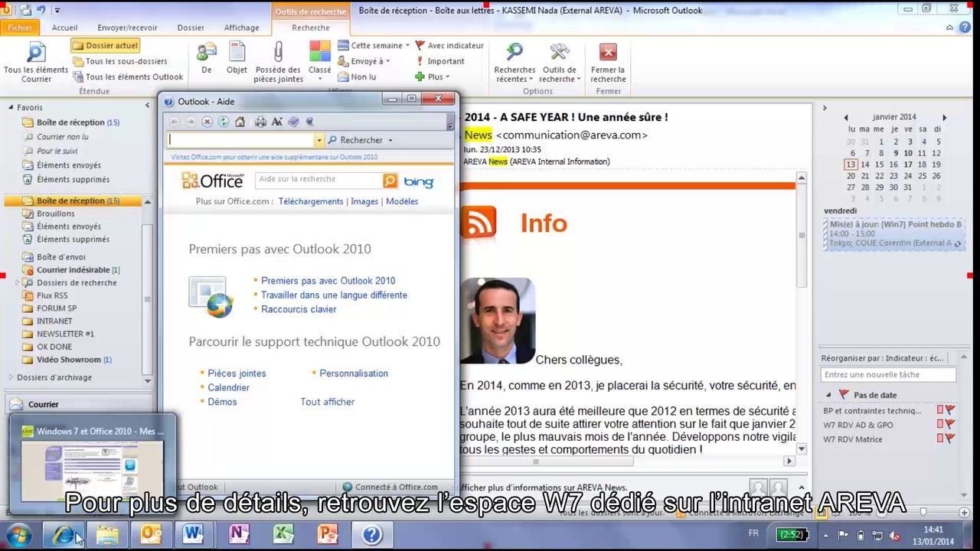Screen dimensions: 980x551
Task: Open Pièces jointes help topic
Action: [x=237, y=373]
